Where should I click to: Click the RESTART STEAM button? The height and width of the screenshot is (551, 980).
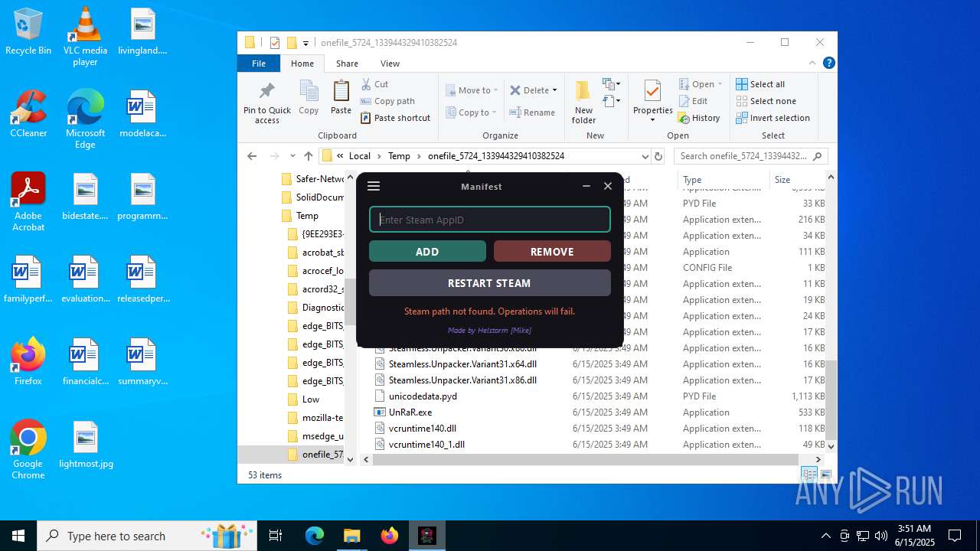coord(490,283)
